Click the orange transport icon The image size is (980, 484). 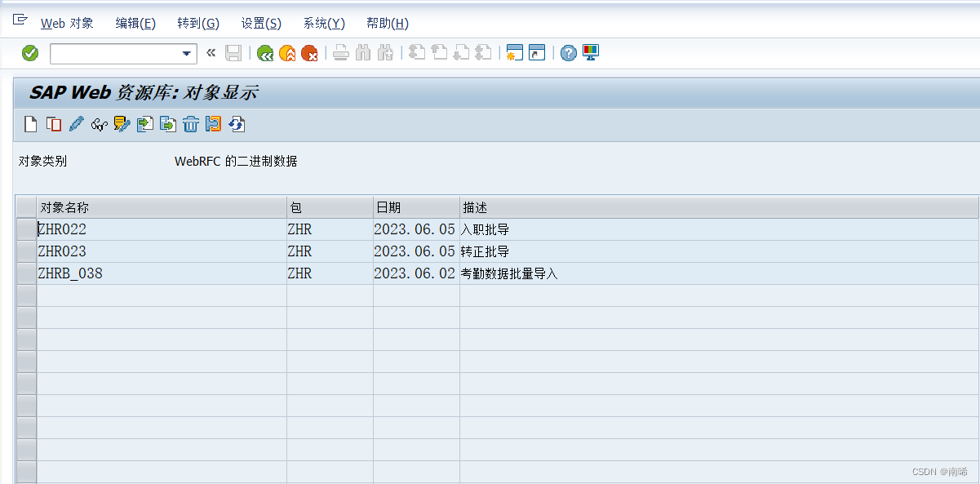(x=214, y=124)
